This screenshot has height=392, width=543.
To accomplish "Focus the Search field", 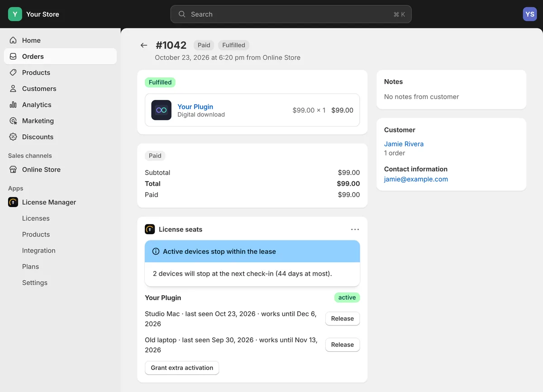I will pyautogui.click(x=291, y=14).
